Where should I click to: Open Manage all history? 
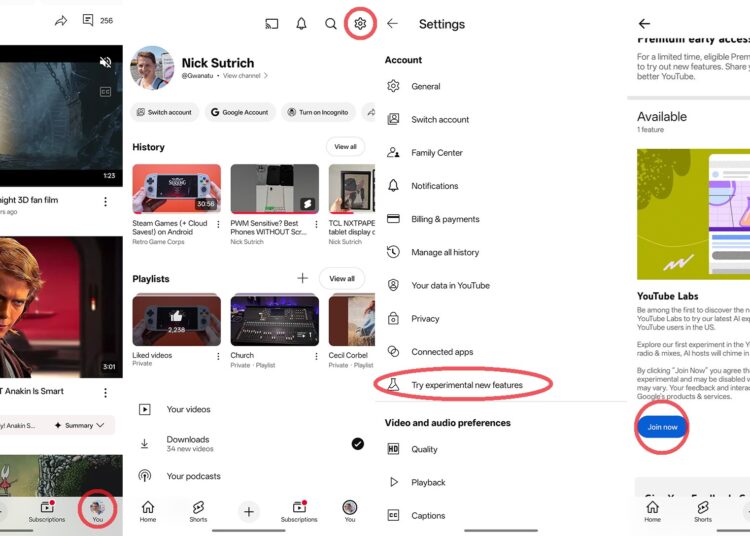click(501, 252)
